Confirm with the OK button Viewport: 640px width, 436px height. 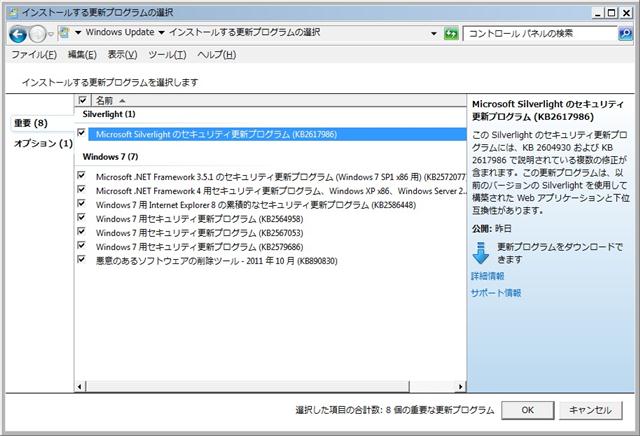(x=527, y=410)
